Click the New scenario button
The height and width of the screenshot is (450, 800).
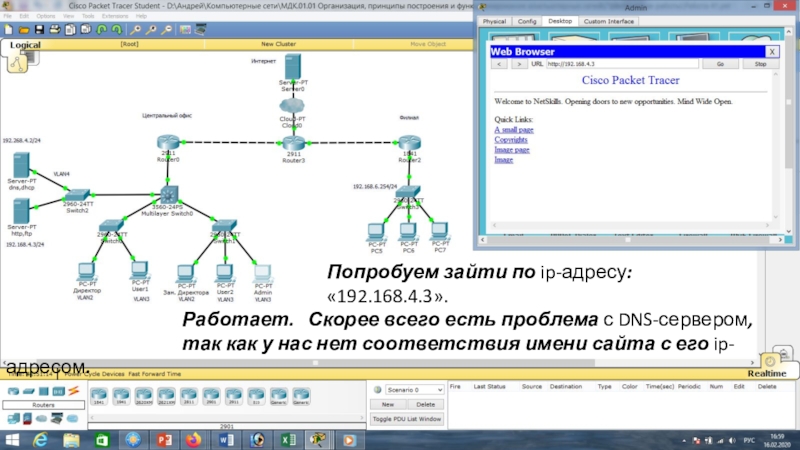388,404
